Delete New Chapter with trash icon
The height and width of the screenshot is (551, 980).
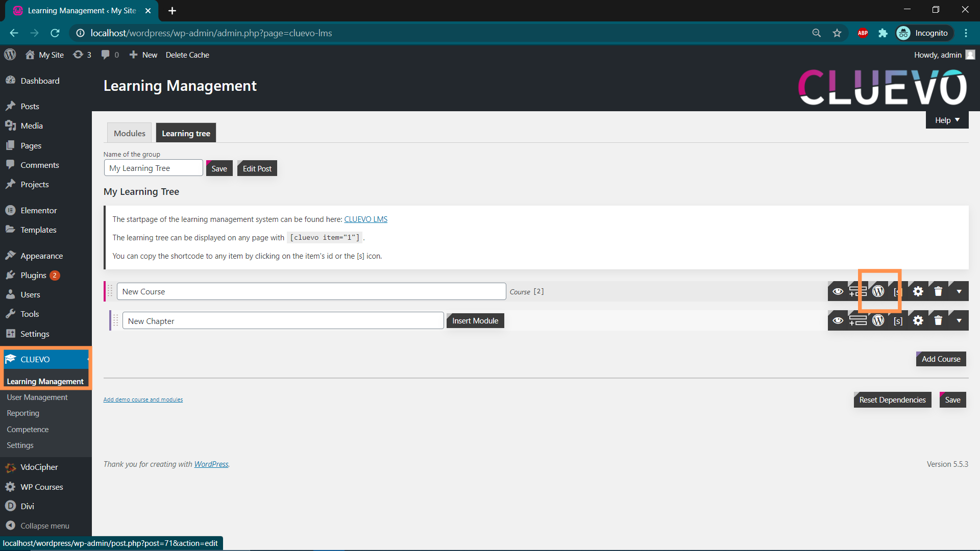pyautogui.click(x=938, y=320)
